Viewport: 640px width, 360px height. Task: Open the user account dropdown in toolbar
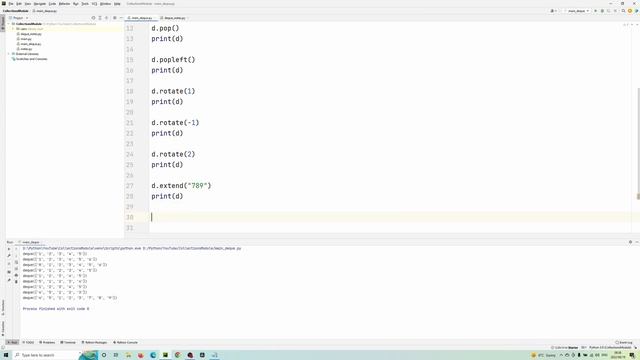tap(553, 11)
